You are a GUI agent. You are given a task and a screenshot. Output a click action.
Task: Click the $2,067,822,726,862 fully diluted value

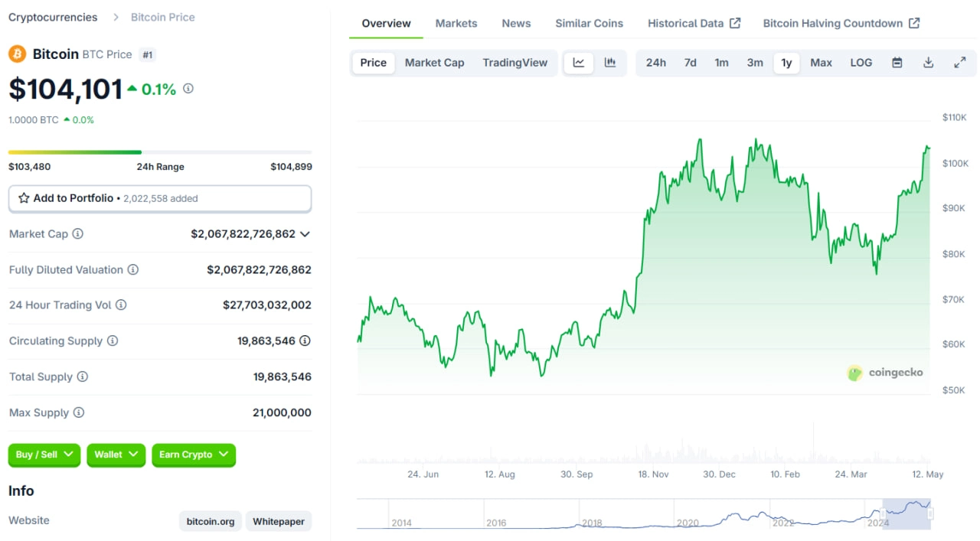click(259, 270)
